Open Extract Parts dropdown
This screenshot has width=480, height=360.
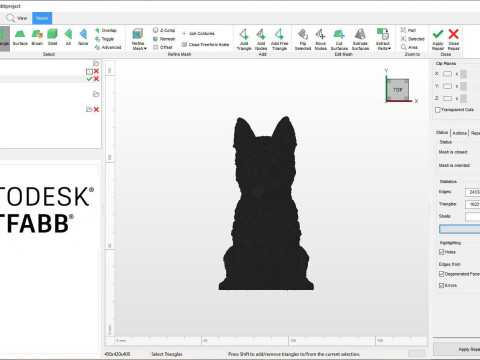[383, 39]
